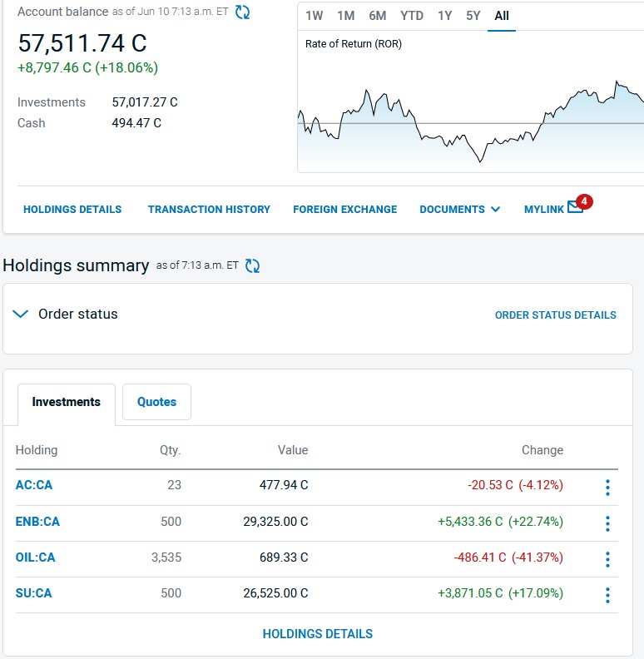Click the Value column header
Image resolution: width=644 pixels, height=659 pixels.
tap(293, 450)
